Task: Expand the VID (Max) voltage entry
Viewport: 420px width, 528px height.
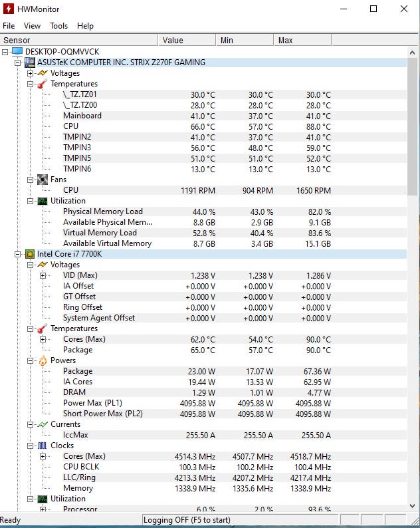Action: [43, 275]
